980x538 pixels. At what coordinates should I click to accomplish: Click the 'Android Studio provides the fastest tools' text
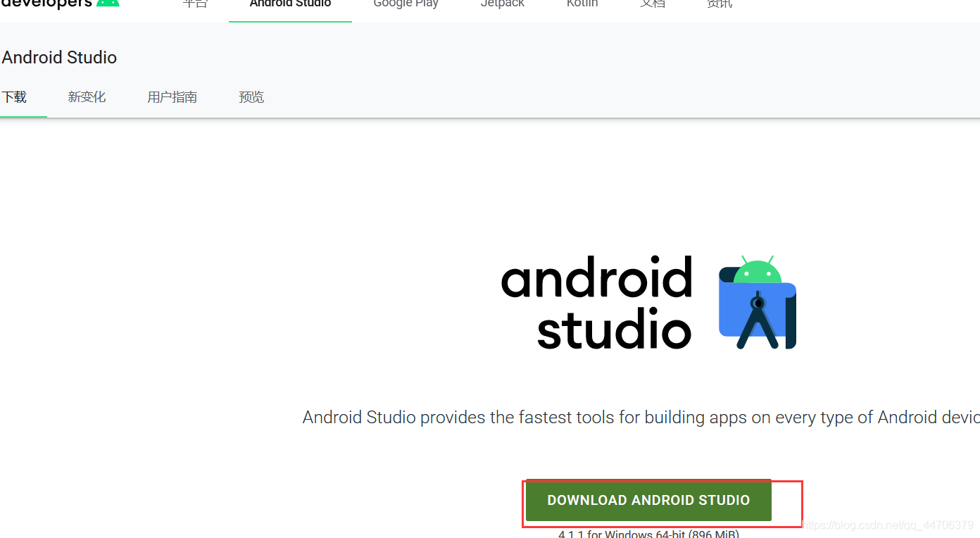641,418
